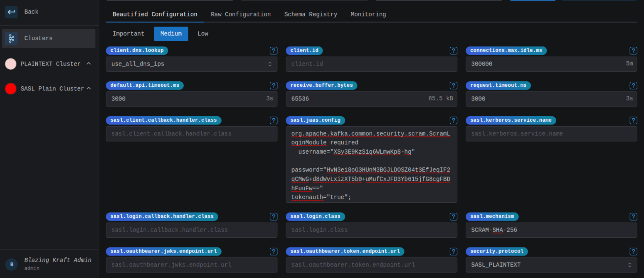Focus the default.api.timeout.ms input field

(192, 99)
